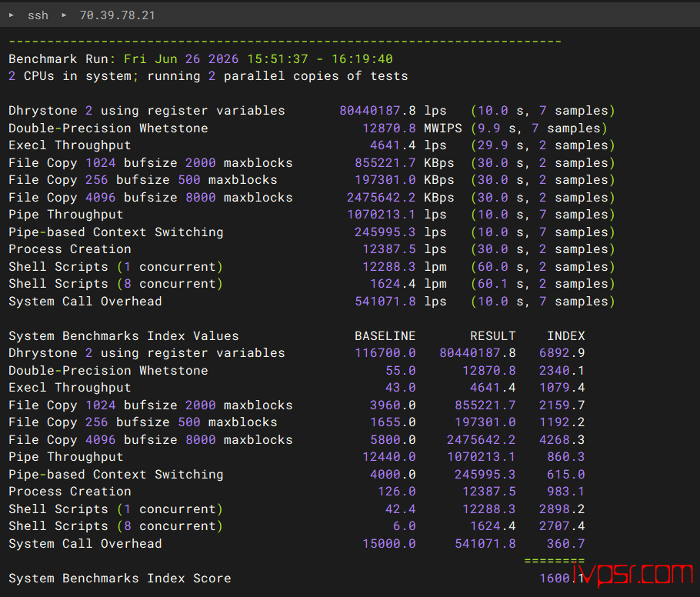Click the index value 1192.2
Image resolution: width=700 pixels, height=597 pixels.
point(562,422)
